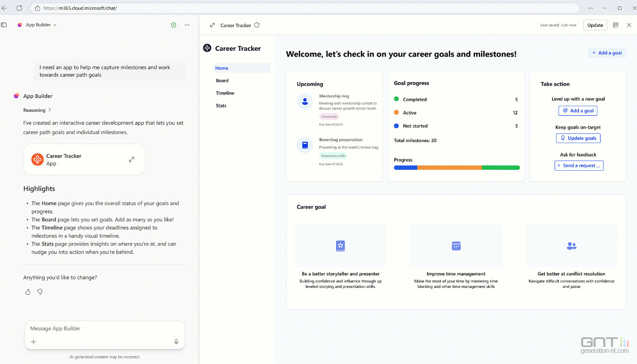Toggle the left sidebar panel icon

4,25
